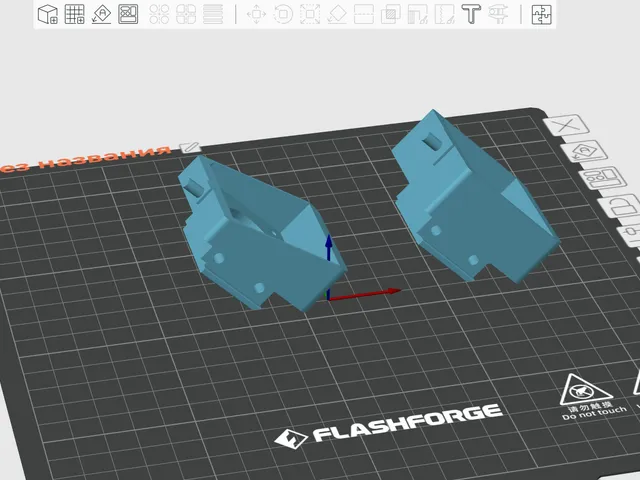Viewport: 640px width, 480px height.
Task: Select the Measure caliper tool
Action: click(498, 14)
